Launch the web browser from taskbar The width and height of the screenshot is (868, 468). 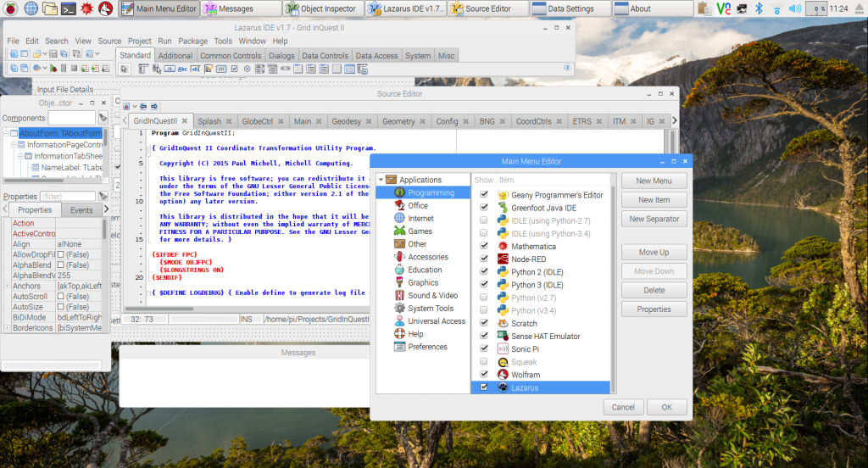click(31, 8)
